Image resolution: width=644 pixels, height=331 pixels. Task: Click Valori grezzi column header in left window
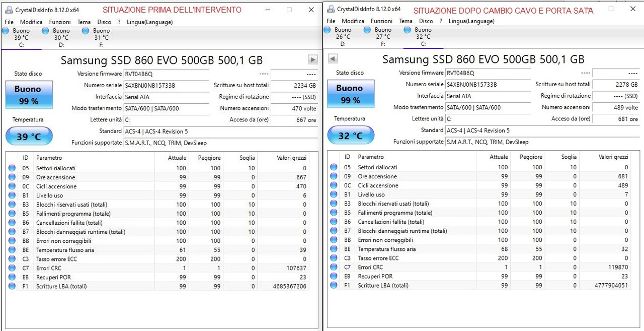283,158
